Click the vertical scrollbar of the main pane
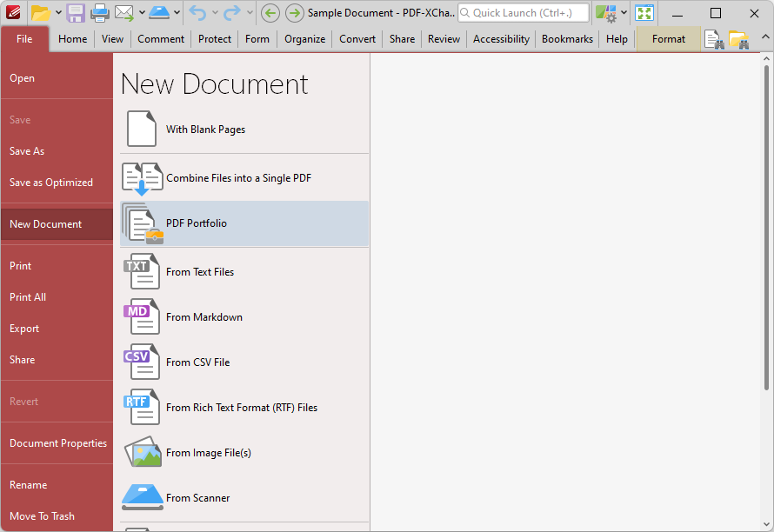 pos(766,227)
